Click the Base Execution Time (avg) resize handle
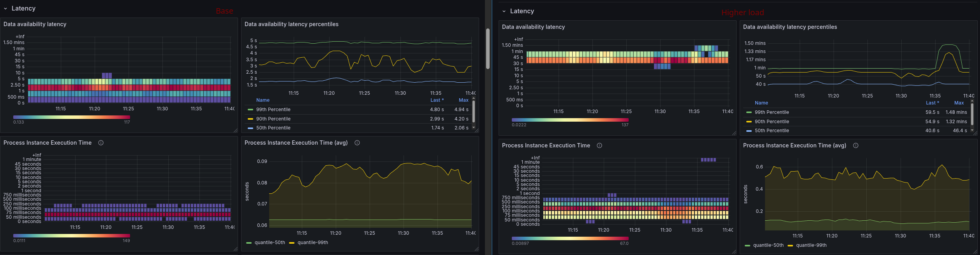 point(476,249)
